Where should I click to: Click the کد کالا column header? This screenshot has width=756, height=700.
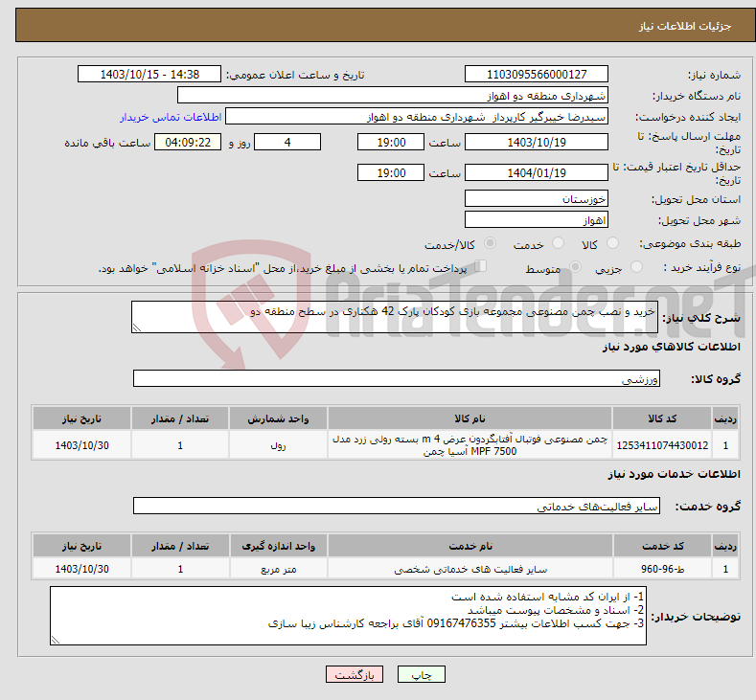pyautogui.click(x=662, y=418)
